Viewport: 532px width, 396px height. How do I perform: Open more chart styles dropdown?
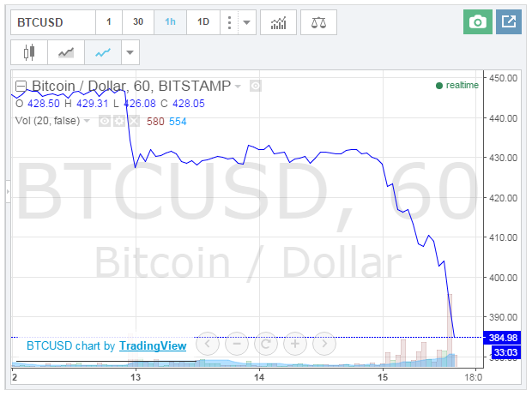pos(130,53)
